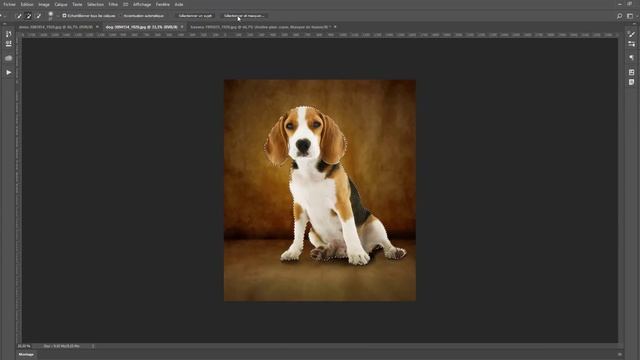Open the status bar document info arrow
The width and height of the screenshot is (640, 360).
point(93,346)
